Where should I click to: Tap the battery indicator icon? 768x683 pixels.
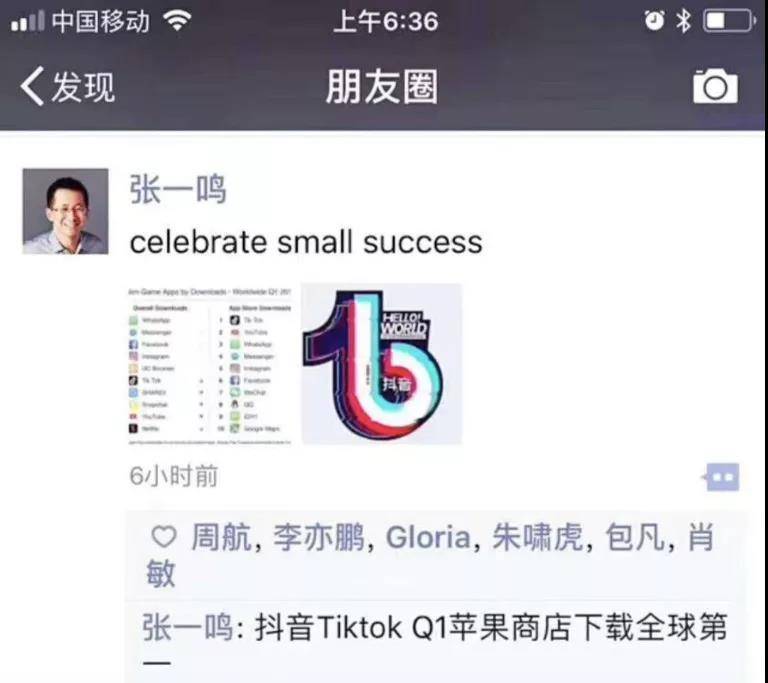[x=729, y=21]
